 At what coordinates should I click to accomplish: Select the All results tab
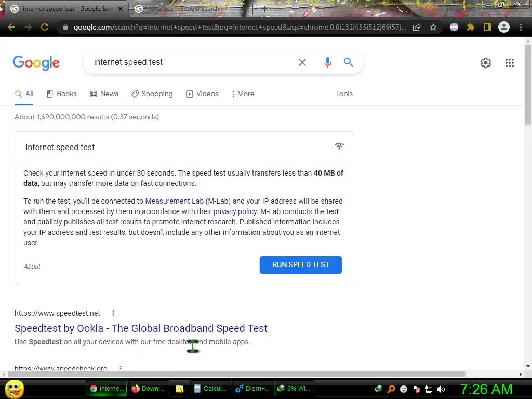pos(24,94)
